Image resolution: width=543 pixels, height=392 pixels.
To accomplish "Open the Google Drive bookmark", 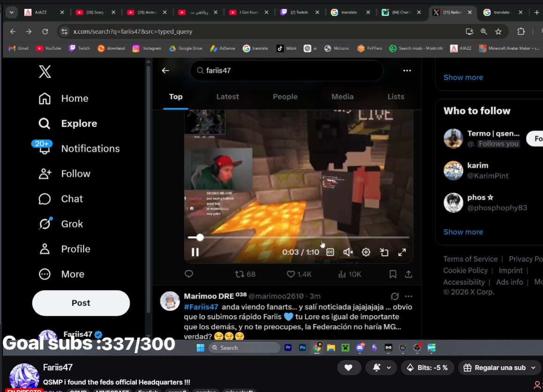I will pyautogui.click(x=185, y=48).
